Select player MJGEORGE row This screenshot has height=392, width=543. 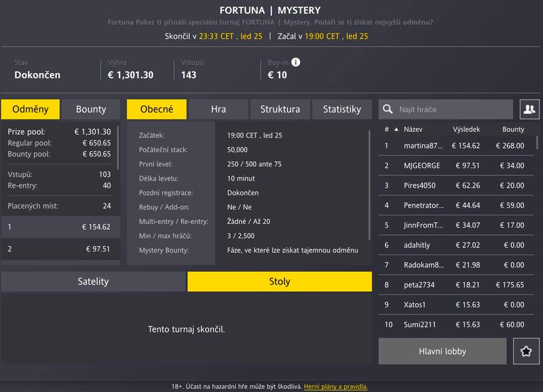[x=456, y=165]
